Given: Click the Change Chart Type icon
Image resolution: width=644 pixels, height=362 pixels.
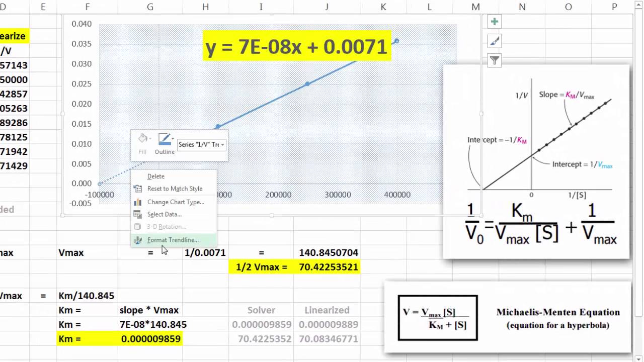Looking at the screenshot, I should (137, 202).
